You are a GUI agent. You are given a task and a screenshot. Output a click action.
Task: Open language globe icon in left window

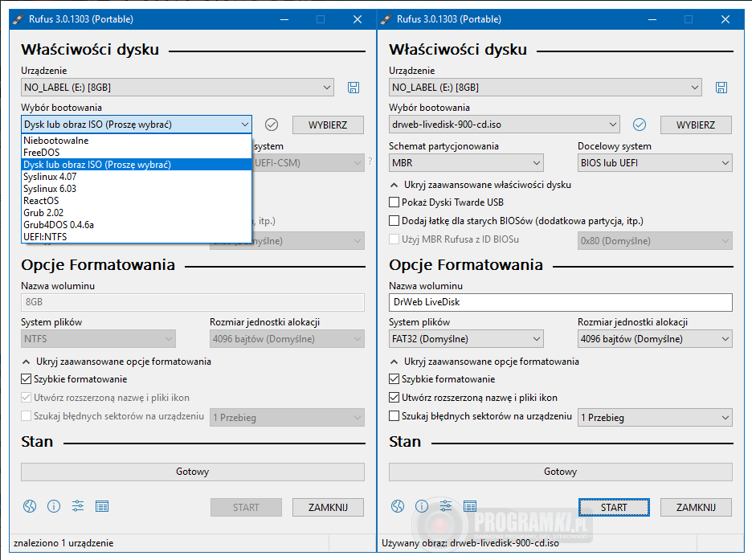30,506
